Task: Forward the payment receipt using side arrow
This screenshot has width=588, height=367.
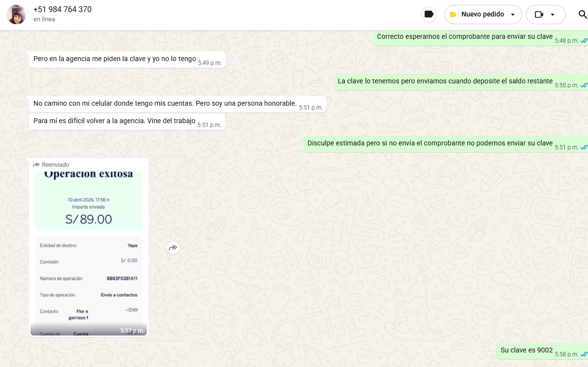Action: (x=173, y=248)
